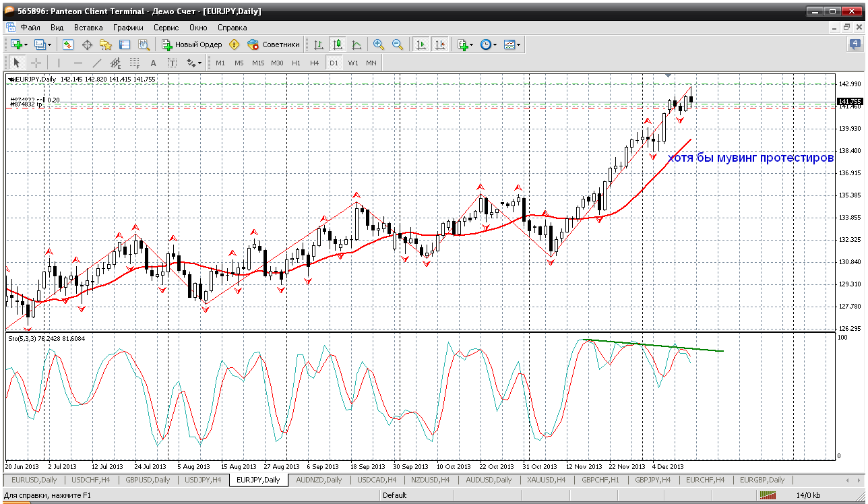This screenshot has height=504, width=868.
Task: Select the H4 timeframe button
Action: click(x=314, y=63)
